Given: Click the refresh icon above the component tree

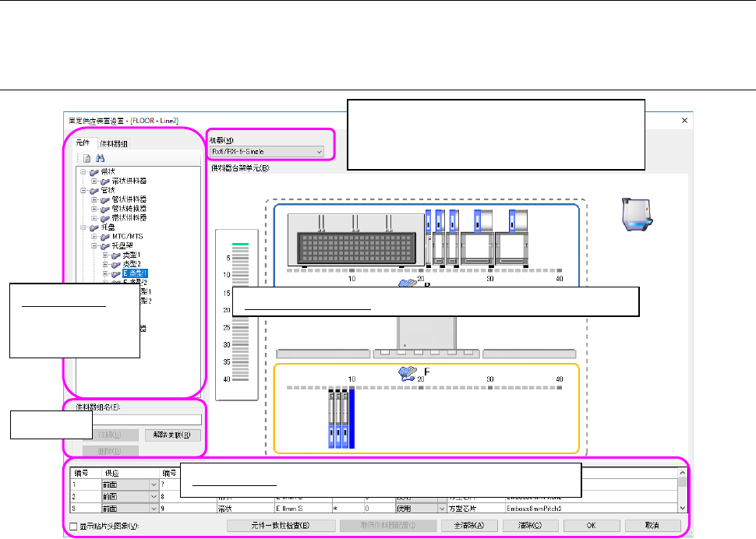Looking at the screenshot, I should (x=86, y=158).
